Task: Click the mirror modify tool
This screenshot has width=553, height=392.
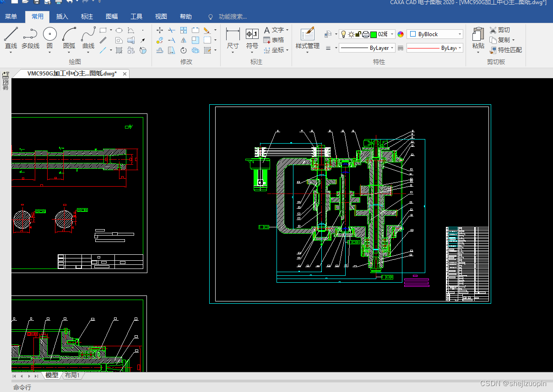Action: click(184, 40)
